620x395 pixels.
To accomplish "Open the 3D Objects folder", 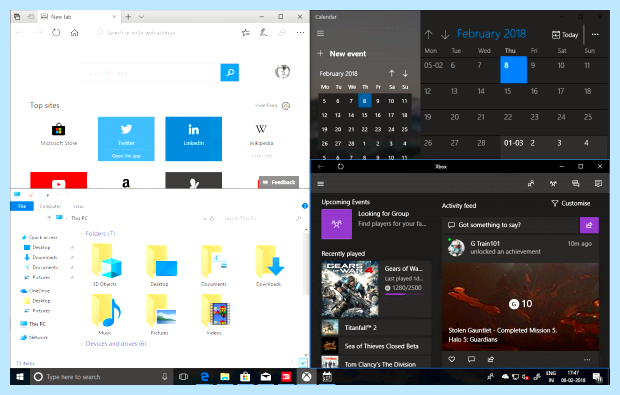I will tap(105, 265).
